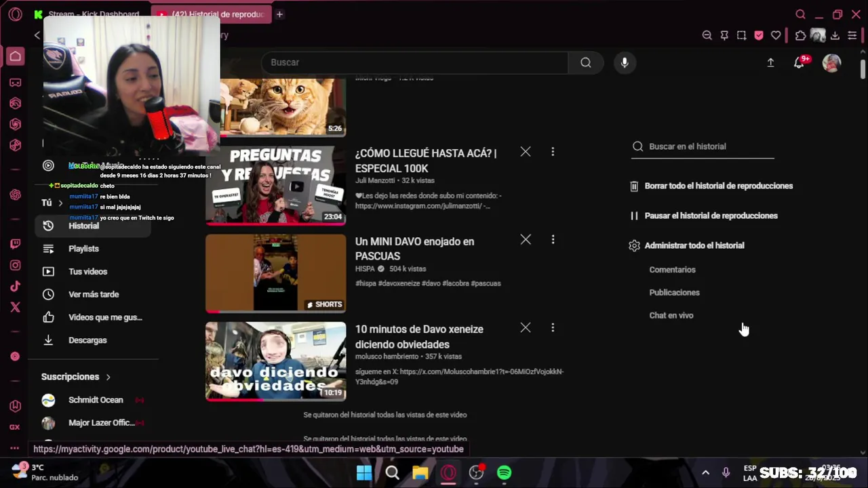Image resolution: width=868 pixels, height=488 pixels.
Task: Open YouTube notifications bell
Action: coord(800,62)
